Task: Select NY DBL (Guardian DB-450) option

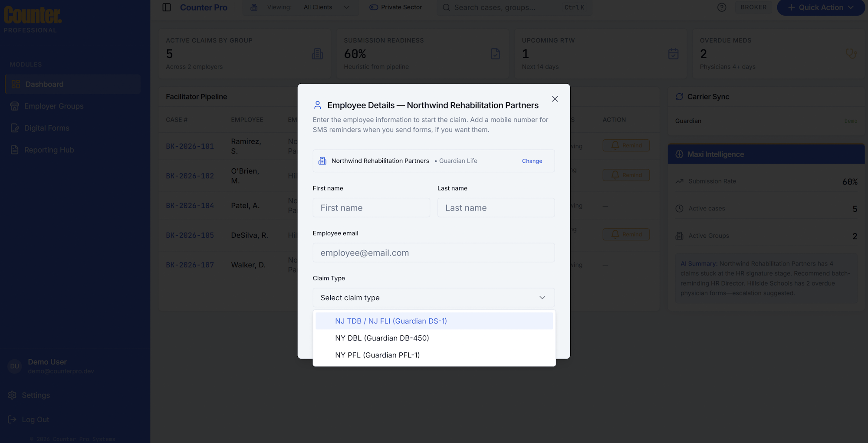Action: click(382, 338)
